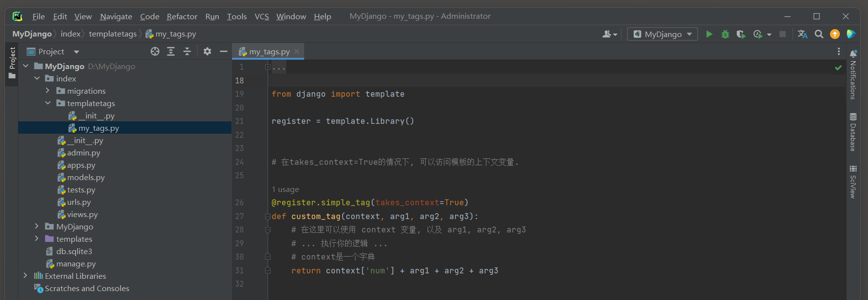This screenshot has height=300, width=868.
Task: Click the PyCharm logo icon
Action: pos(17,16)
